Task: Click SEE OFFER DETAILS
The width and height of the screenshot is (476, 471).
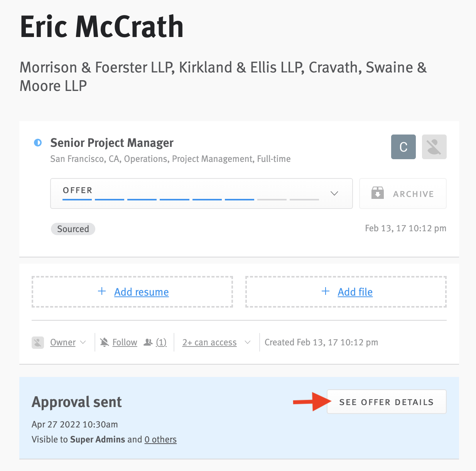Action: click(x=386, y=402)
